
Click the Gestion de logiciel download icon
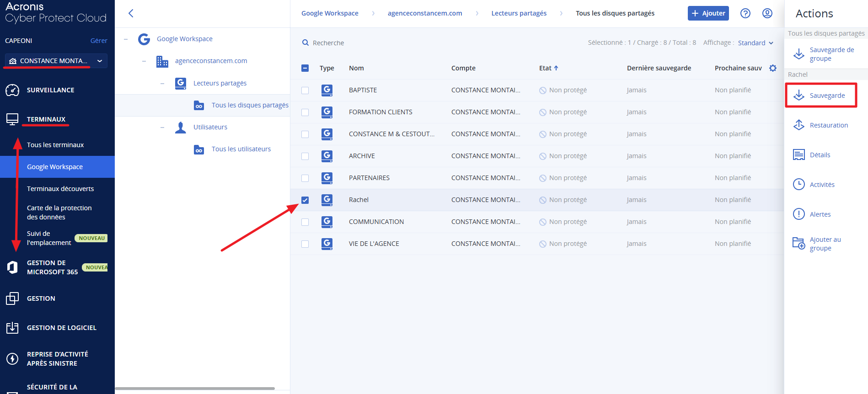(12, 328)
